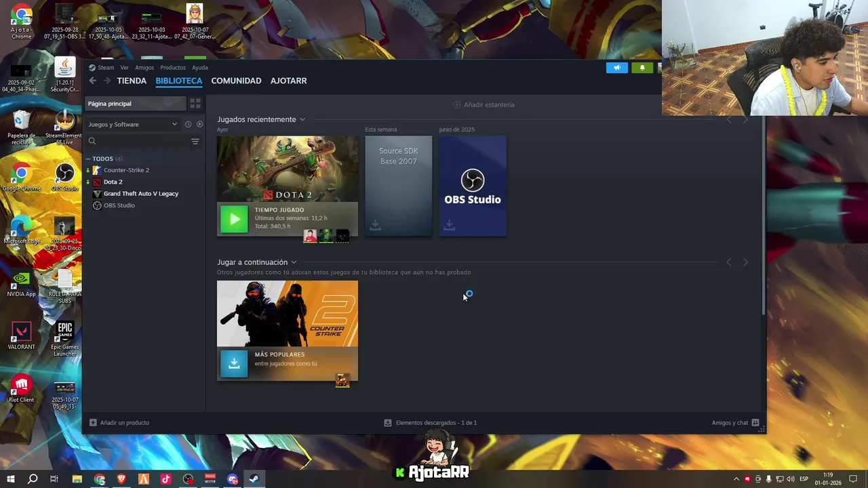Screen dimensions: 868x488
Task: Click blue Counter-Strike 2 download button
Action: [x=234, y=363]
